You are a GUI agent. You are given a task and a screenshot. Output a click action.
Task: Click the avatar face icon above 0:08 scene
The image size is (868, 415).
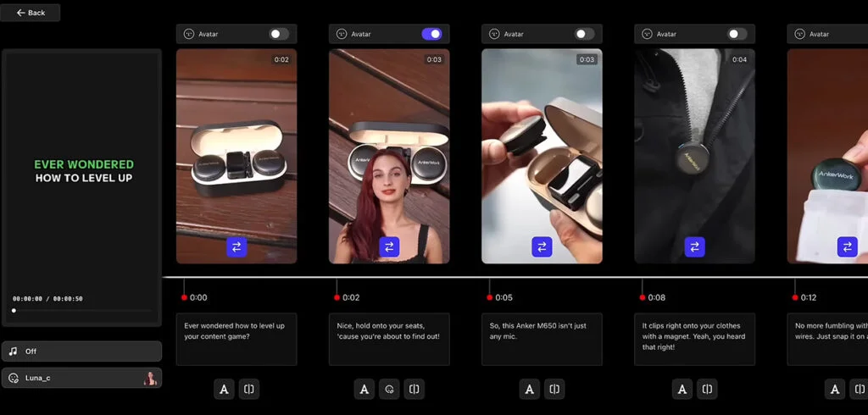pyautogui.click(x=647, y=34)
